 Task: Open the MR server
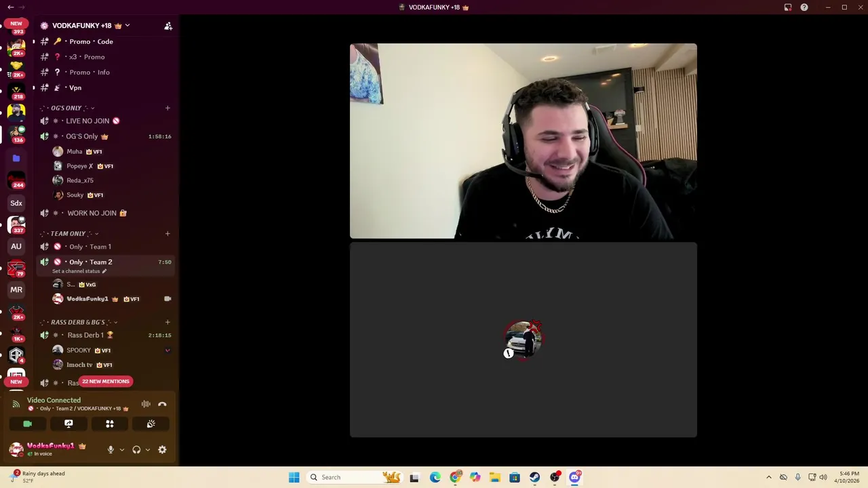tap(16, 289)
